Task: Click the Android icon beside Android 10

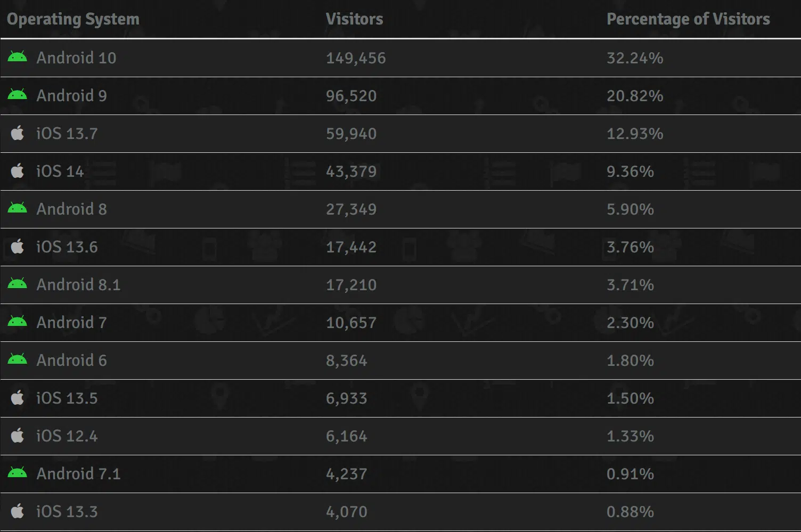Action: pos(17,57)
